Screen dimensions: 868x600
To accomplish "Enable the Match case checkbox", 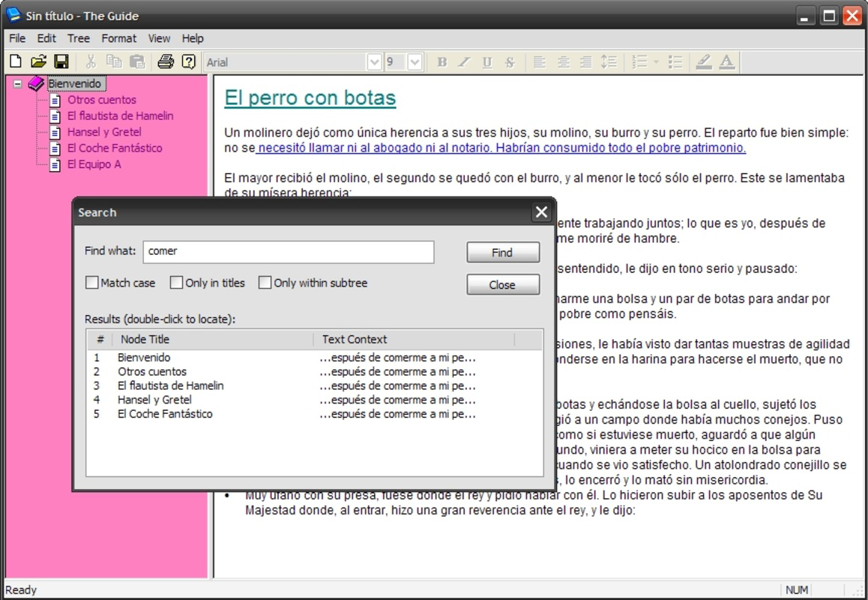I will coord(92,283).
